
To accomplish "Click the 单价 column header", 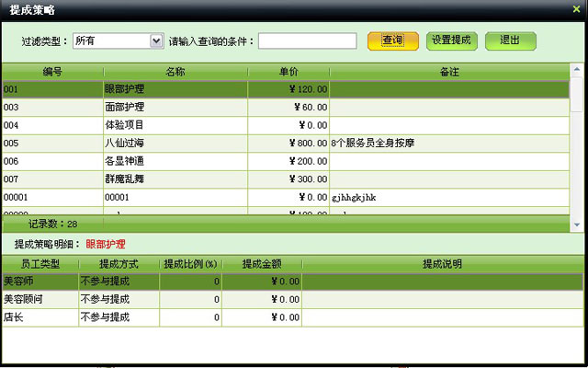I will (x=288, y=72).
